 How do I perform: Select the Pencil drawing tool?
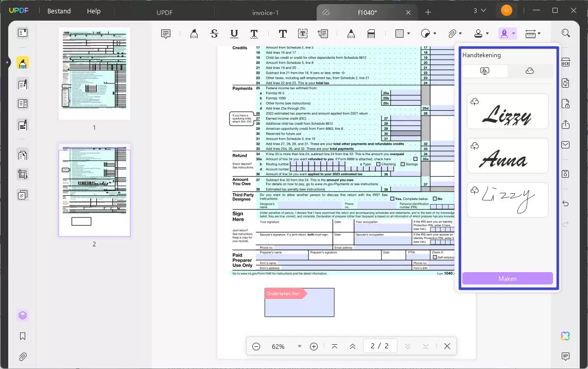351,34
